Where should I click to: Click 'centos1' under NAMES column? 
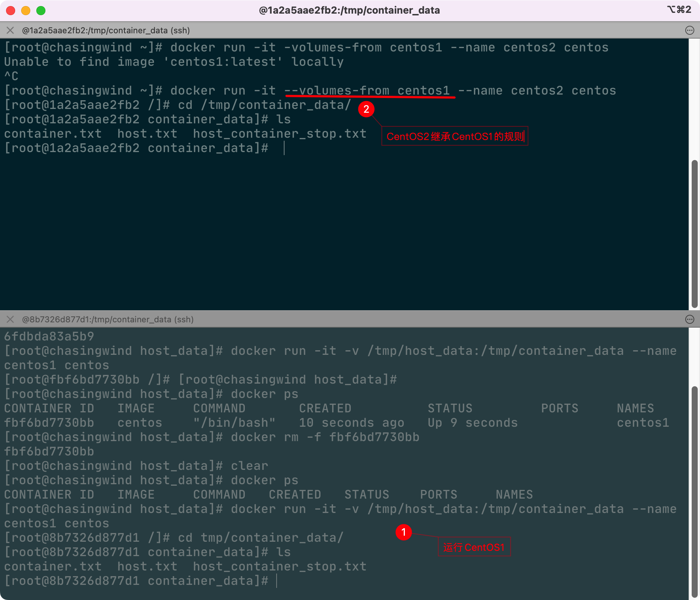click(x=643, y=423)
